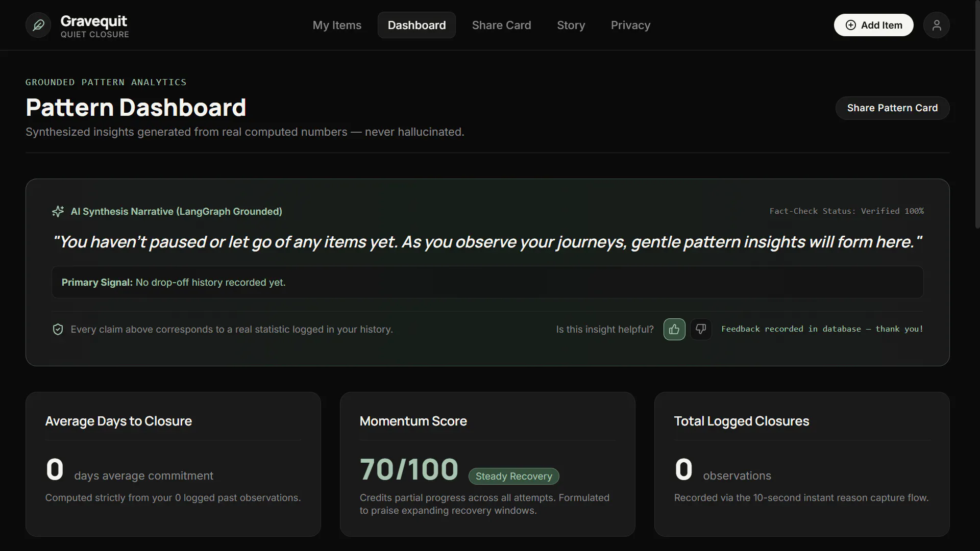This screenshot has height=551, width=980.
Task: Click the 'Feedback recorded in database' message
Action: pos(822,329)
